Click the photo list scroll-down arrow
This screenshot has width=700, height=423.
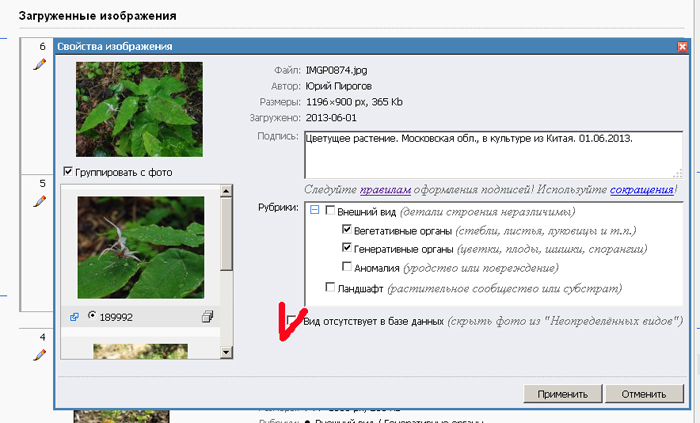point(226,352)
